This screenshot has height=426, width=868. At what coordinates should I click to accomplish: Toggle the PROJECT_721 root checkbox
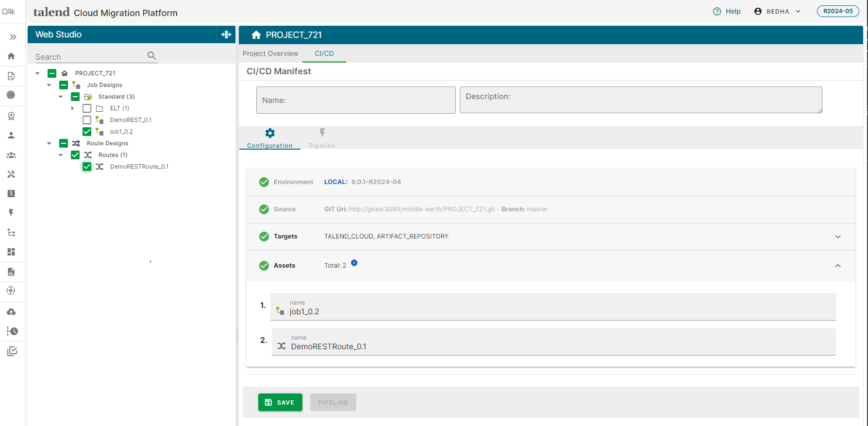pos(52,73)
